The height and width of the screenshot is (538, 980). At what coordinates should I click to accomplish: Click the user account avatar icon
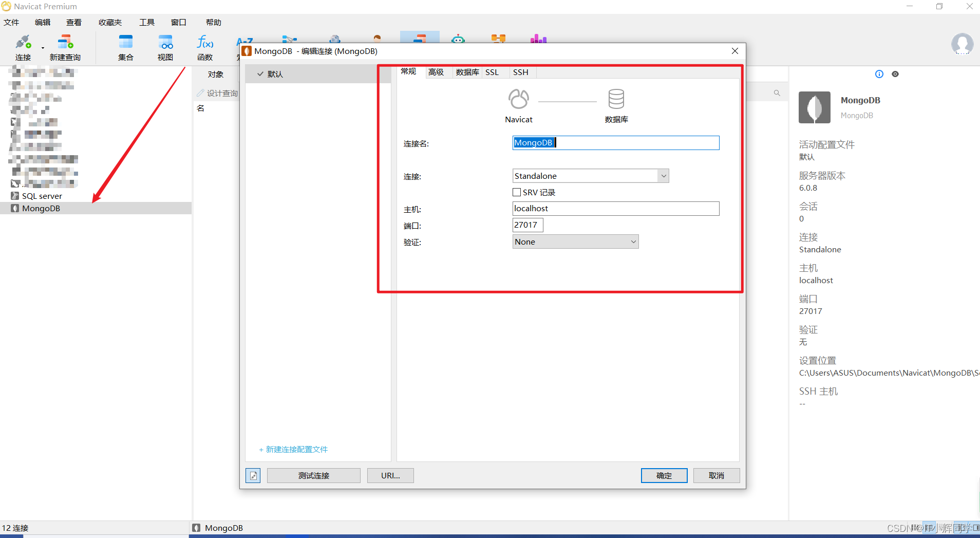(962, 44)
